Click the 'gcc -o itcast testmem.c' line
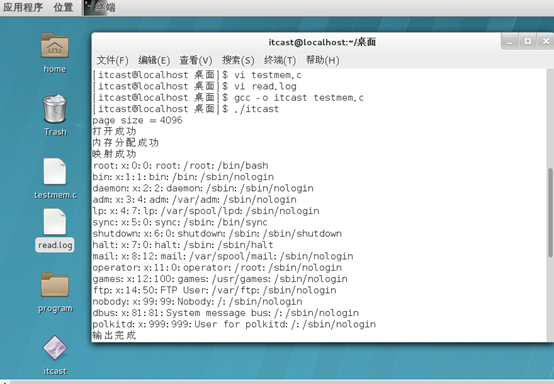554x384 pixels. click(228, 98)
